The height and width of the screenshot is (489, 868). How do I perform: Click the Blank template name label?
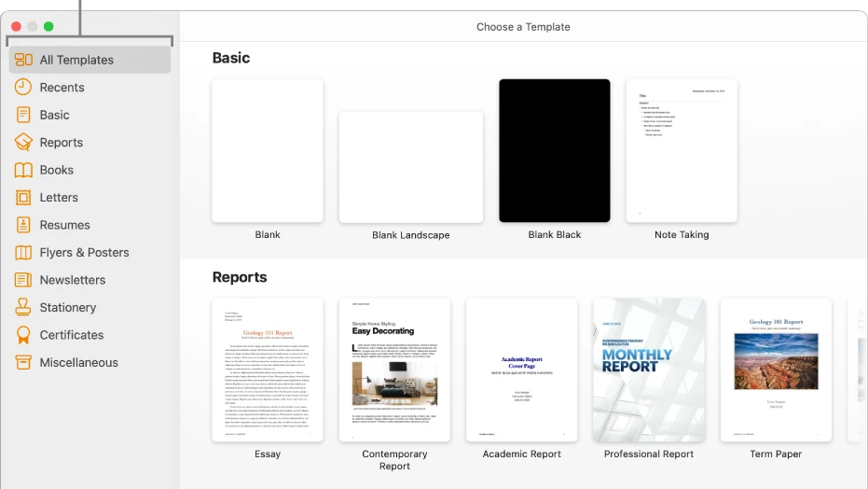coord(268,235)
